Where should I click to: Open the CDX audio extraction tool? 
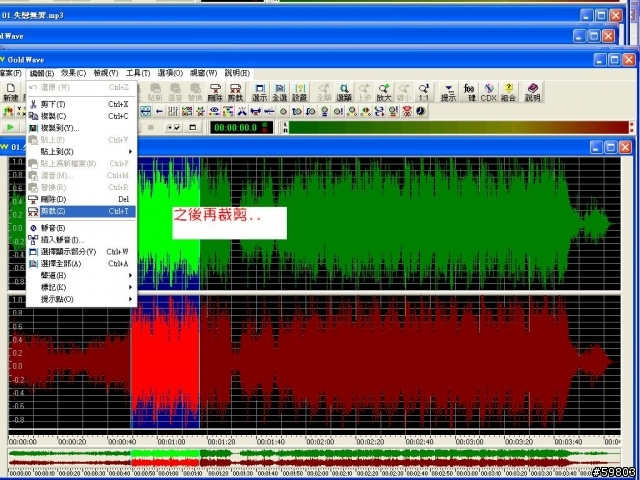point(488,92)
